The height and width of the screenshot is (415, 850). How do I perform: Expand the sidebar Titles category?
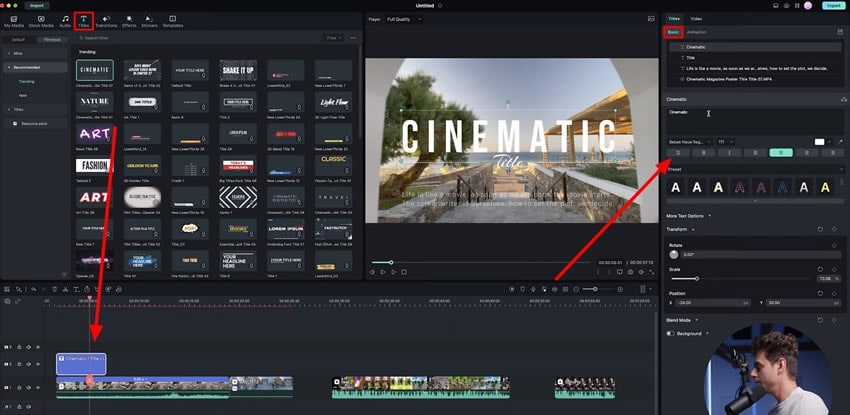[x=35, y=109]
